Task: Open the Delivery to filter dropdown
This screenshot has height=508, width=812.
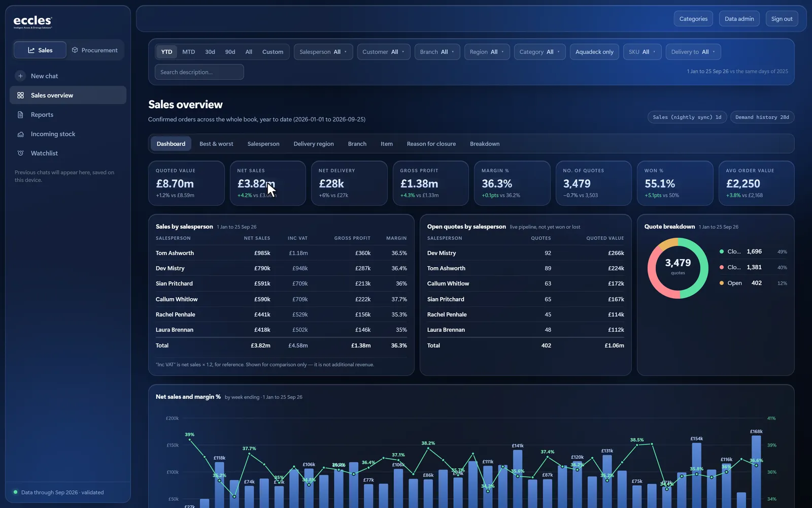Action: (693, 52)
